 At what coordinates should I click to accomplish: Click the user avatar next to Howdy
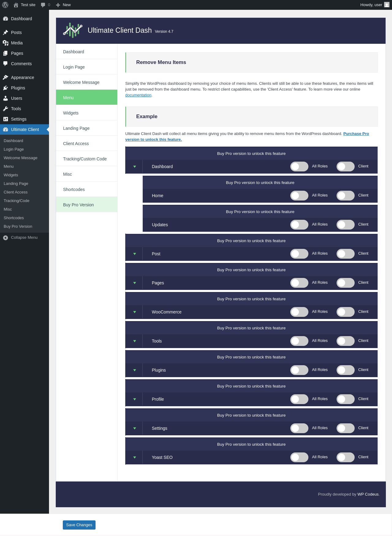[387, 5]
